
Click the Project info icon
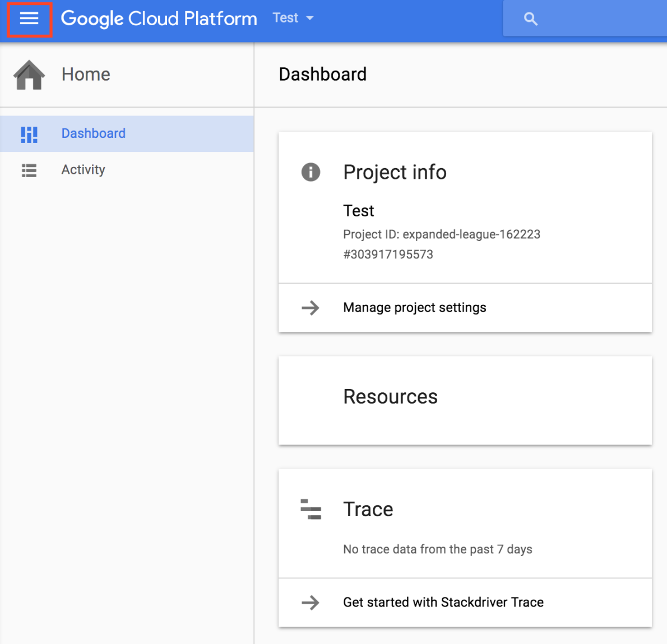311,172
